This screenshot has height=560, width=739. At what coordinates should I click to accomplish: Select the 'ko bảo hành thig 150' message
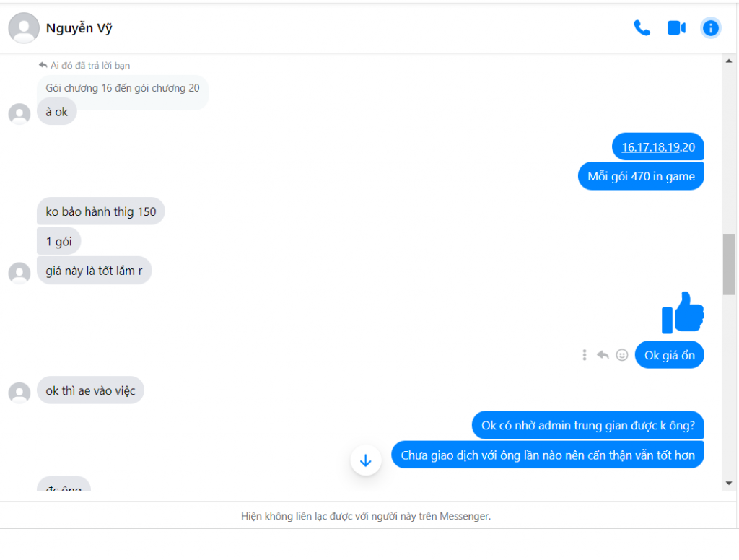click(101, 211)
